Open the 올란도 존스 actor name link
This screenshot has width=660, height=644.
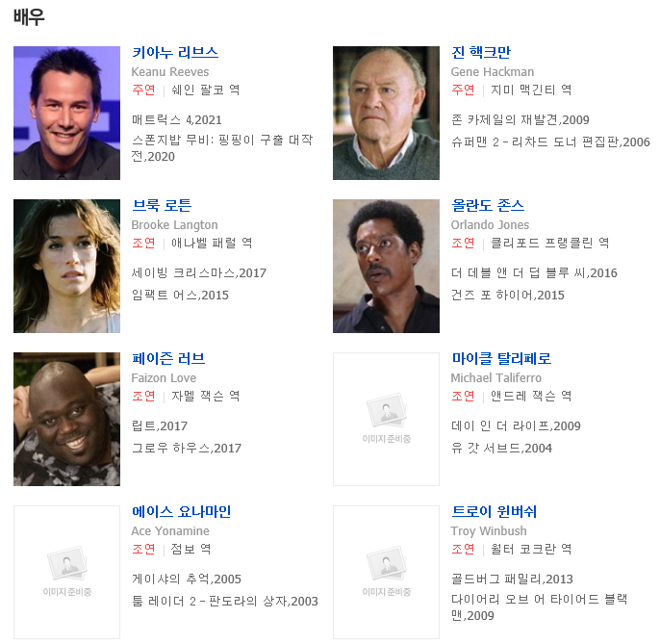pyautogui.click(x=488, y=206)
